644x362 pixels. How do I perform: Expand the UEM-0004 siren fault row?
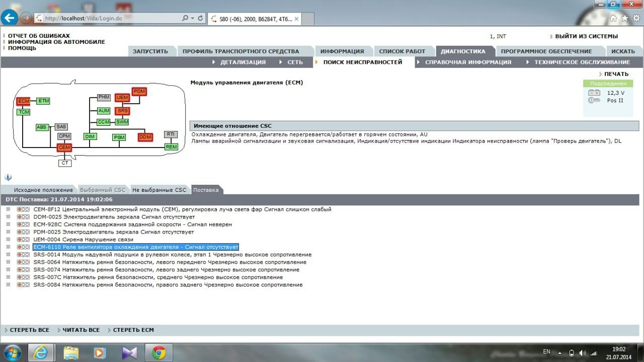pos(8,240)
